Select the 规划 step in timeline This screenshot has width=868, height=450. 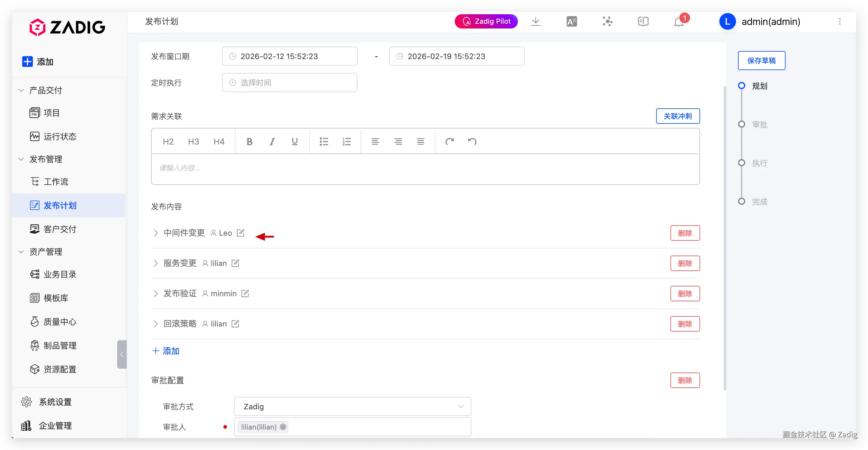[x=759, y=86]
